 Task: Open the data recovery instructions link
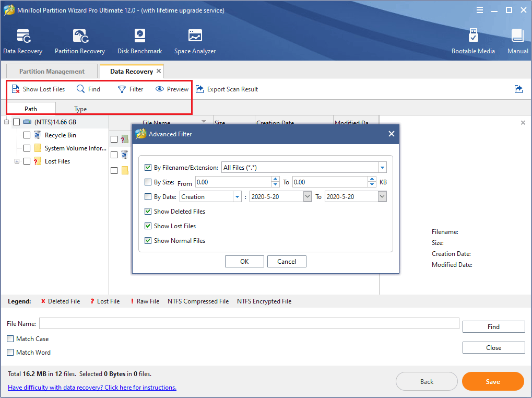pos(92,388)
